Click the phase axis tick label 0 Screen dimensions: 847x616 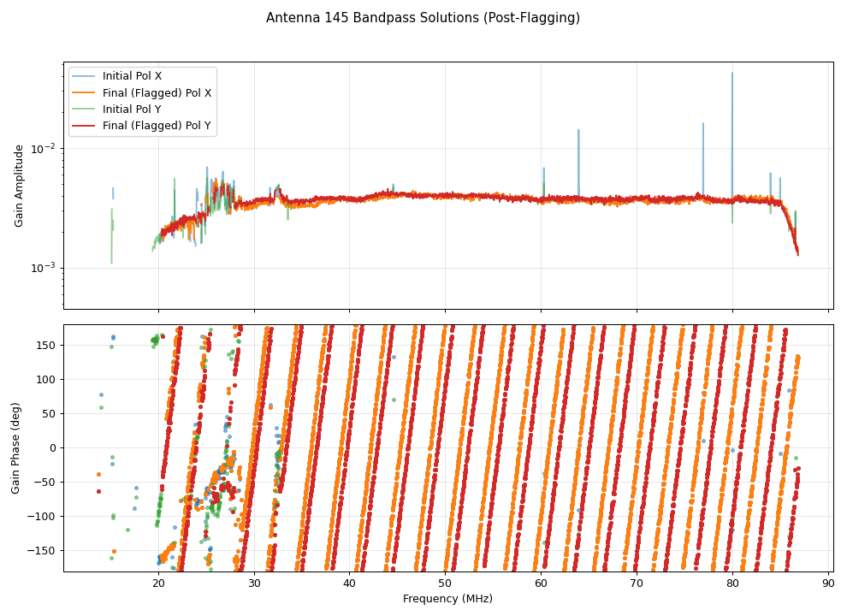click(x=54, y=447)
